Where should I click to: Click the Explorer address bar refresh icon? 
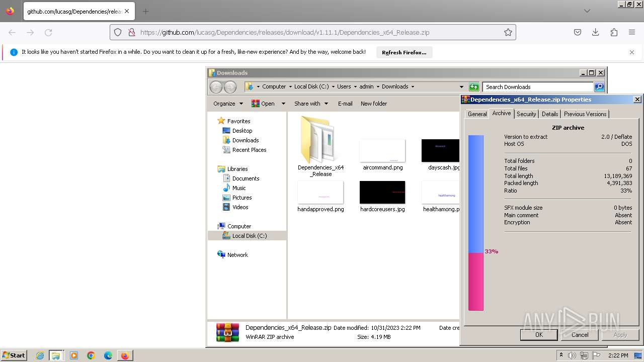pos(473,87)
